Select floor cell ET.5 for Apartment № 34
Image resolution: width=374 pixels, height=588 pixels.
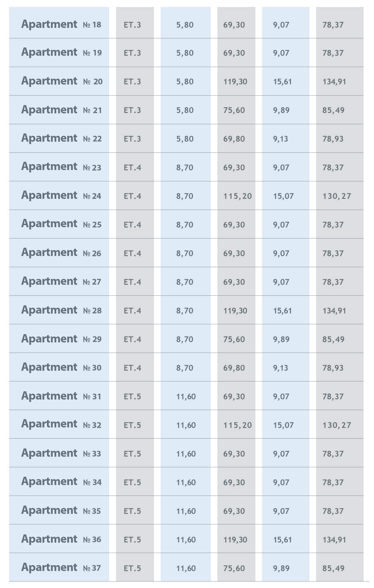[132, 482]
